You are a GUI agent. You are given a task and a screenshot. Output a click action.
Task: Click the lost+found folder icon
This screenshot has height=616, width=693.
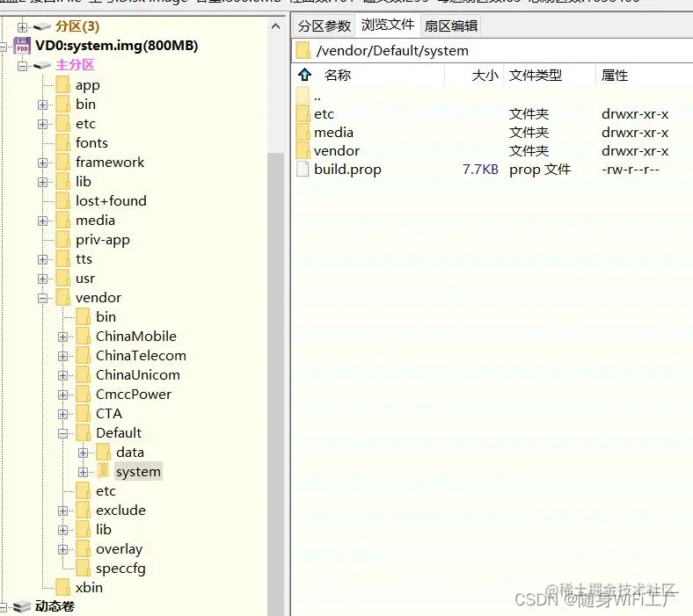coord(62,200)
